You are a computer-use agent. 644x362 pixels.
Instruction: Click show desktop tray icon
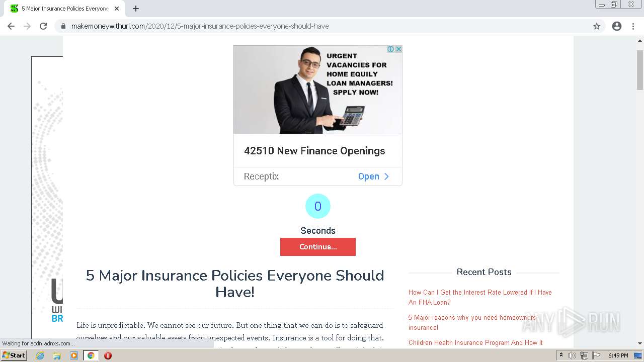(638, 355)
